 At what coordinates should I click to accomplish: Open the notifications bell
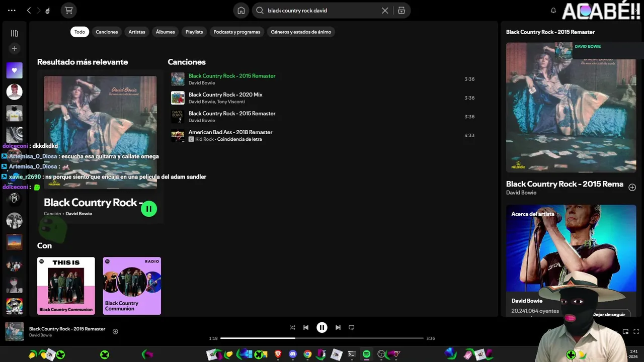553,10
